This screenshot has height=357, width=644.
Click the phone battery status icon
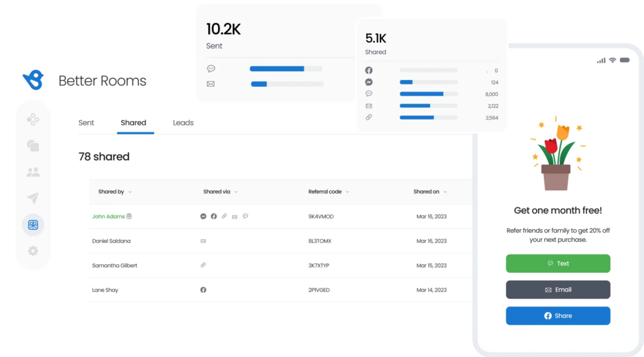tap(625, 60)
